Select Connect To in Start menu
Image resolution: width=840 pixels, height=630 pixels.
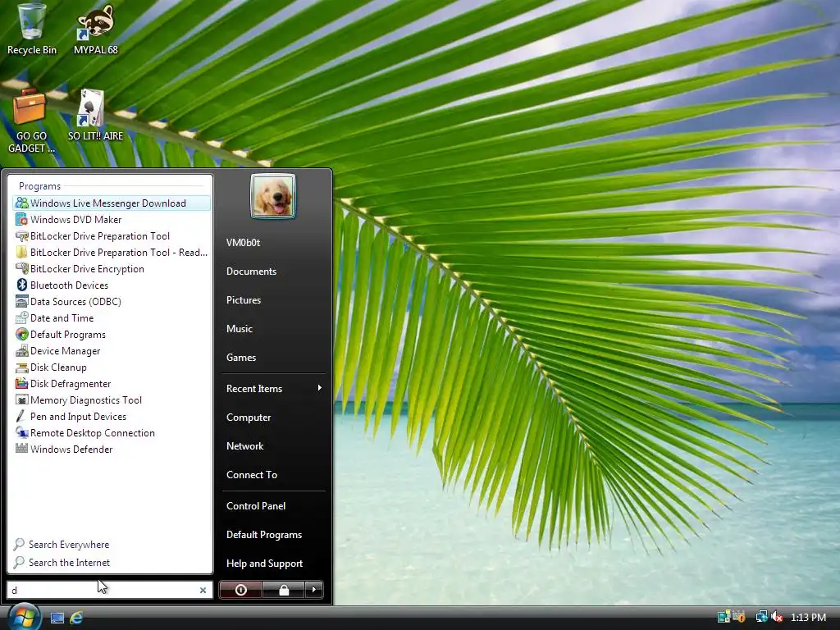(x=252, y=475)
